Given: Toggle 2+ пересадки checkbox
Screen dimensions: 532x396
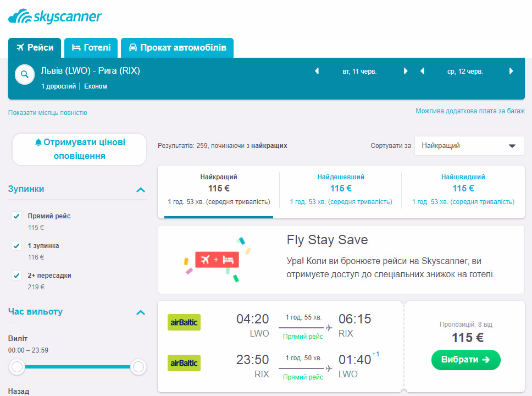Looking at the screenshot, I should [x=16, y=275].
